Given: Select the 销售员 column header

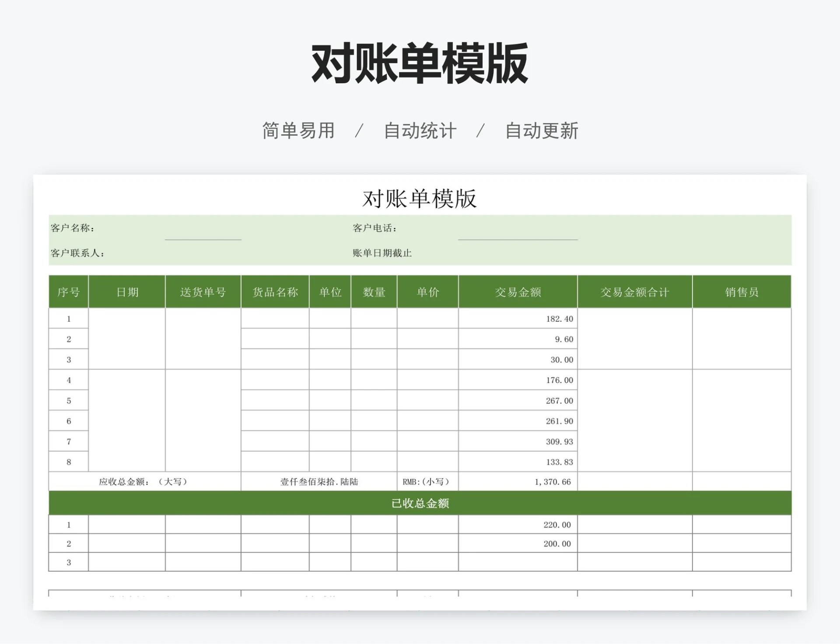Looking at the screenshot, I should (742, 292).
